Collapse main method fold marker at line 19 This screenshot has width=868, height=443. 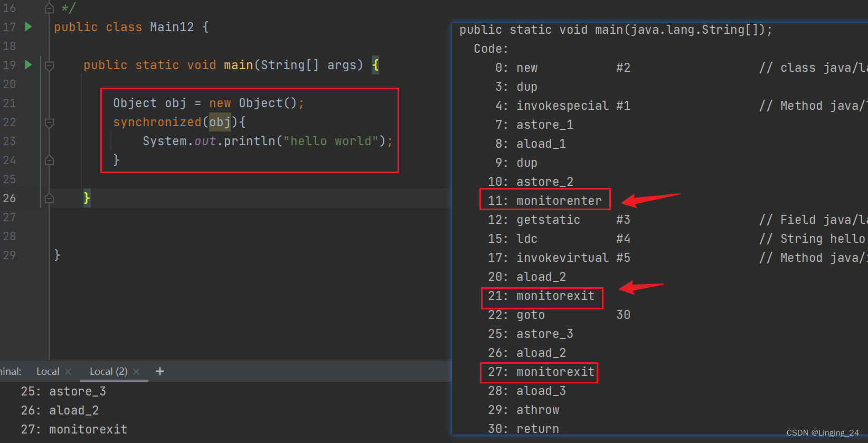[49, 65]
